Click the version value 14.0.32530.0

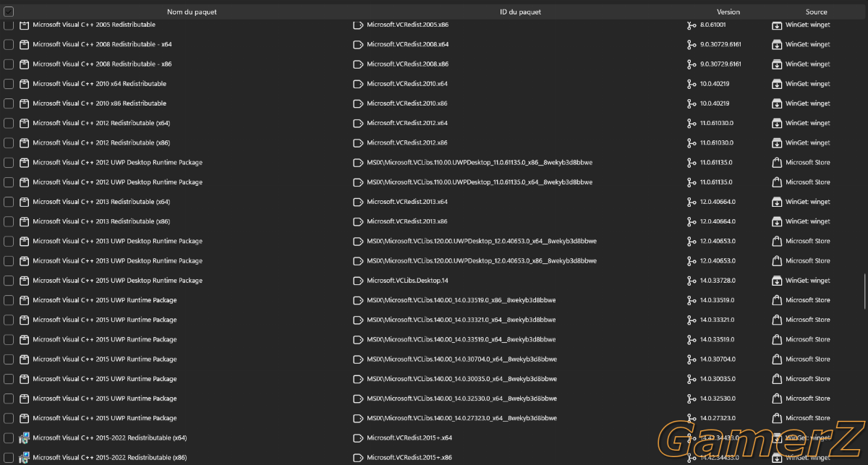point(718,398)
